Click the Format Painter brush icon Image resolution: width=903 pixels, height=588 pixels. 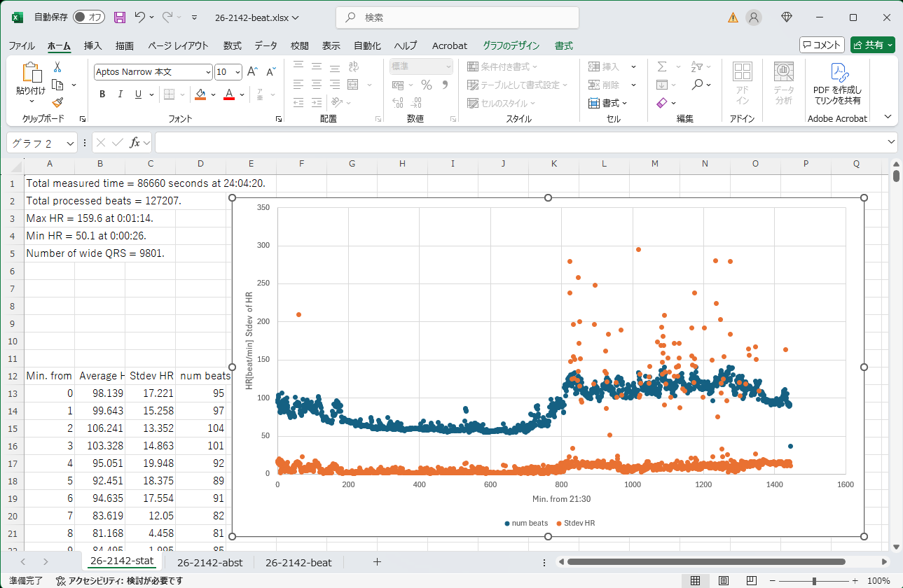[57, 103]
